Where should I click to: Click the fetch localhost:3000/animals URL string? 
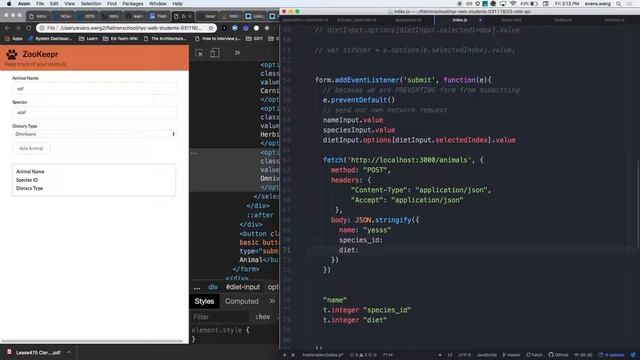click(408, 160)
